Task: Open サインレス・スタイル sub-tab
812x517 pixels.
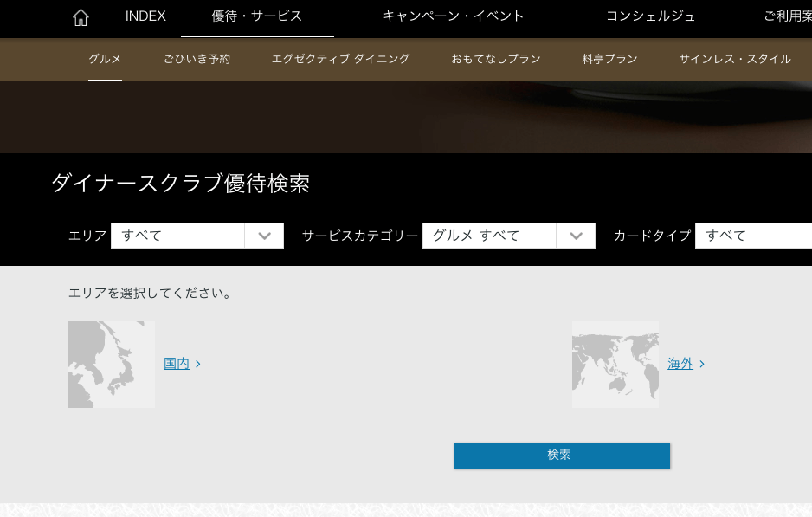Action: pyautogui.click(x=735, y=59)
